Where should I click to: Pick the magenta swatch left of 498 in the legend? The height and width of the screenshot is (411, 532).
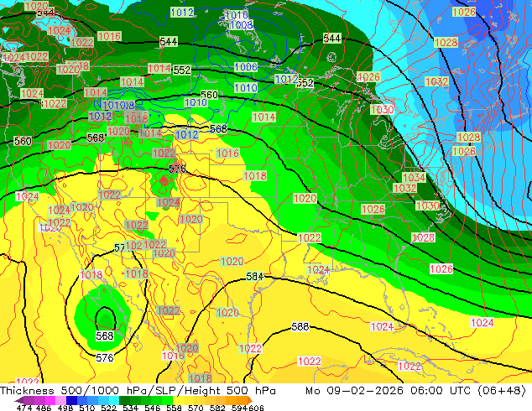pyautogui.click(x=50, y=400)
